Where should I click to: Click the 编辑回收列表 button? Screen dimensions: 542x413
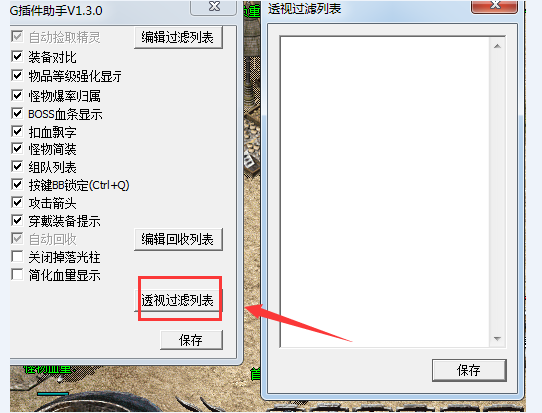pos(178,239)
